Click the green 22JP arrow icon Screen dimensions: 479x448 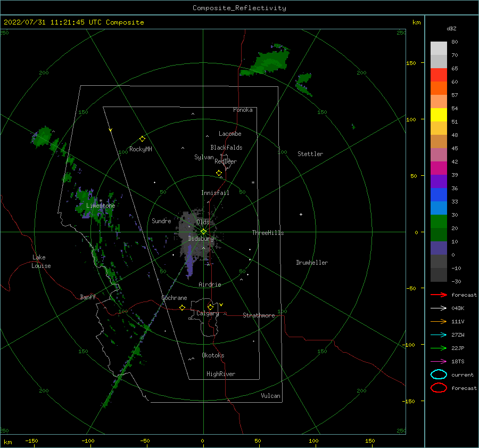[x=439, y=348]
